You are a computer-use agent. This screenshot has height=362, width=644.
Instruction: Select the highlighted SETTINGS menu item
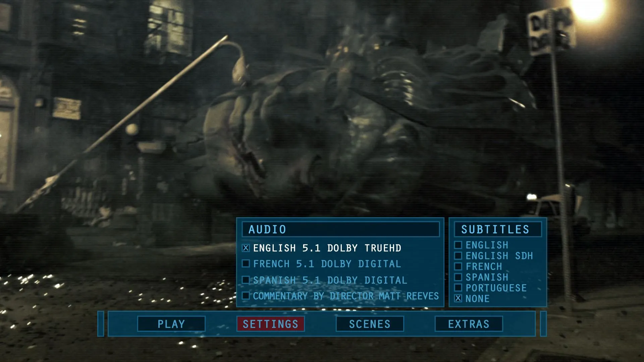point(270,324)
